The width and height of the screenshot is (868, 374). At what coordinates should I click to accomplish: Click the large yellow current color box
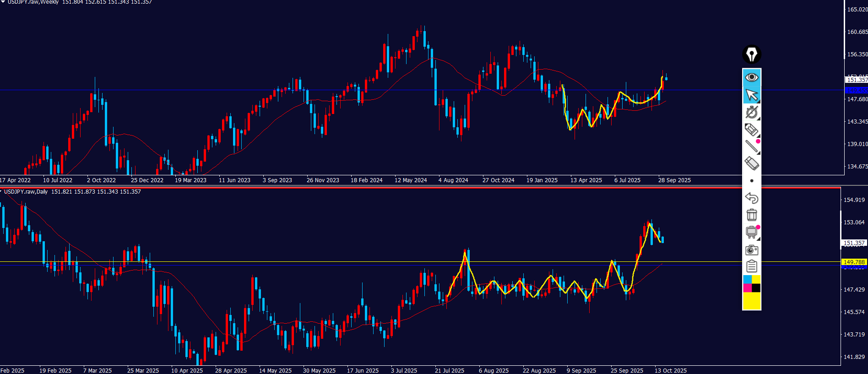pos(751,301)
